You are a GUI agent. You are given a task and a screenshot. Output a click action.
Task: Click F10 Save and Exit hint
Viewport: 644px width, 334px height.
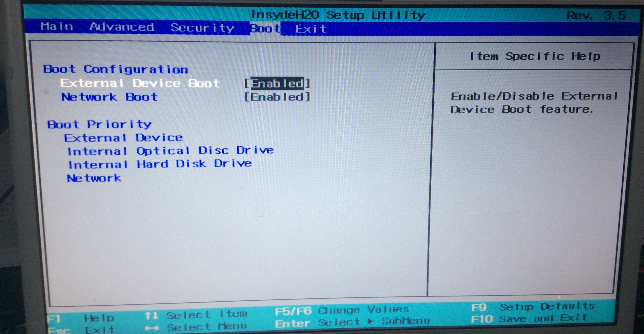click(x=529, y=319)
